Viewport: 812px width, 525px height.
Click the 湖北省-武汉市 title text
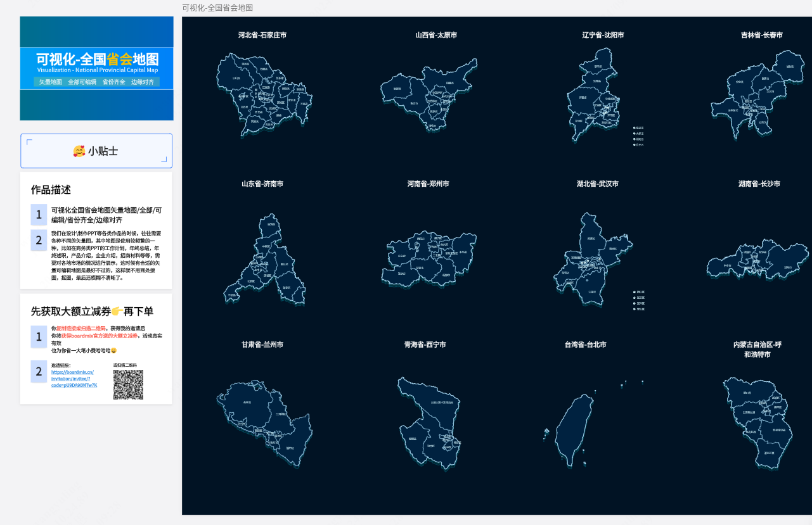598,184
